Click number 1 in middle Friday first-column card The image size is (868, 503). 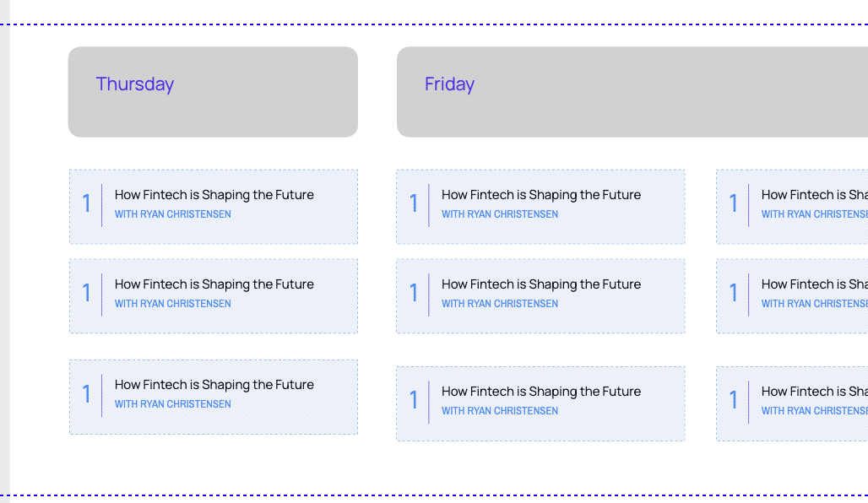click(414, 293)
